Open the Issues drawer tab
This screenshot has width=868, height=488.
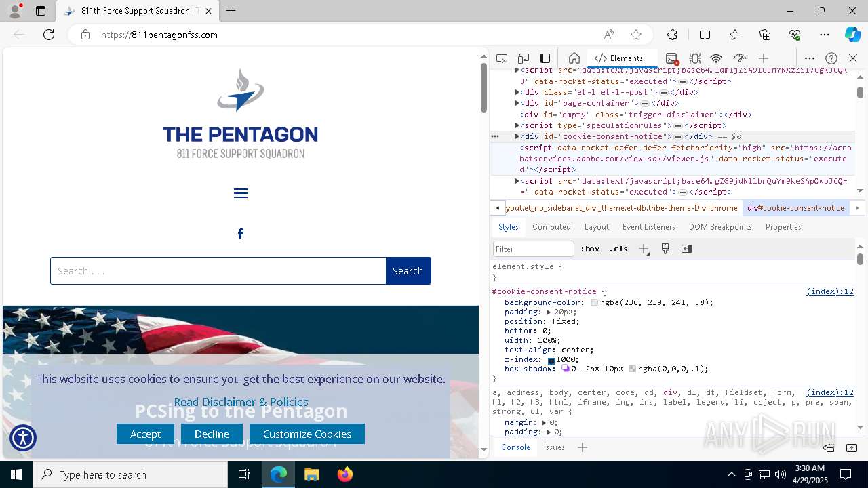[554, 447]
